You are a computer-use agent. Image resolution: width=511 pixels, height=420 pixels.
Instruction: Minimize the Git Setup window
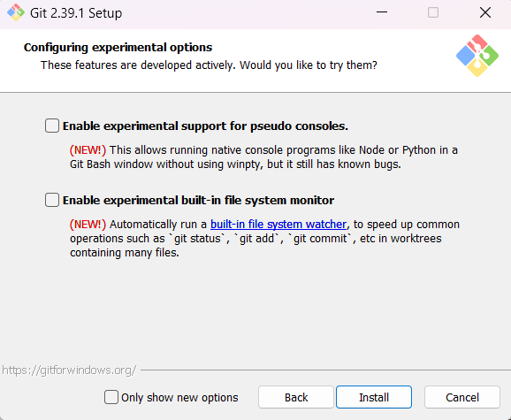coord(382,12)
